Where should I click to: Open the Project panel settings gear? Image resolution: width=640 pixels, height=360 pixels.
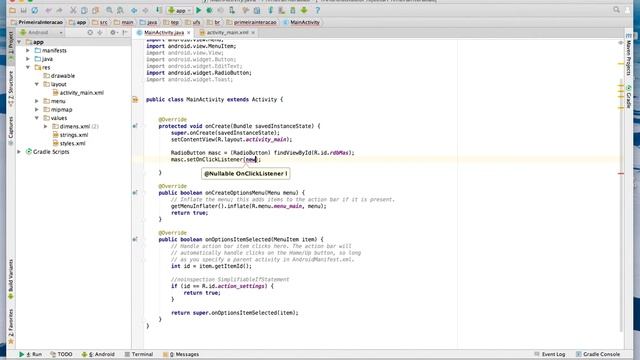click(113, 32)
